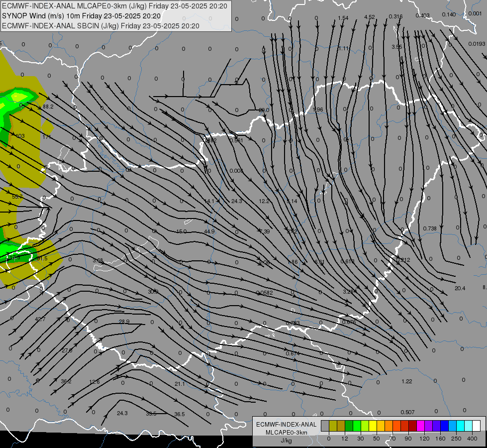Click the map value 1.22
The width and height of the screenshot is (487, 448).
[407, 381]
